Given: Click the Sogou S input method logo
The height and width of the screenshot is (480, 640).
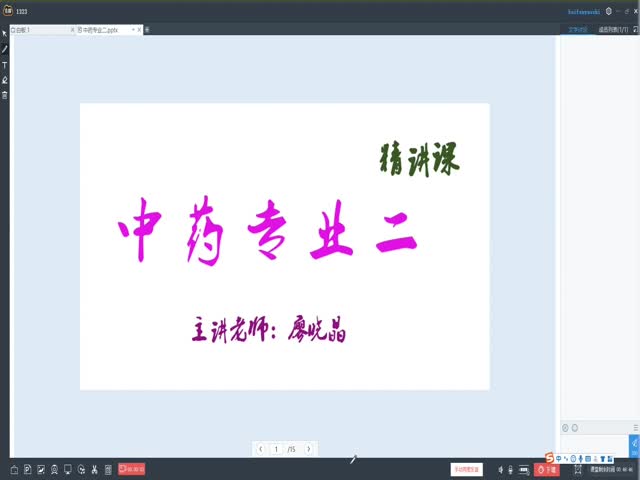Looking at the screenshot, I should [550, 458].
